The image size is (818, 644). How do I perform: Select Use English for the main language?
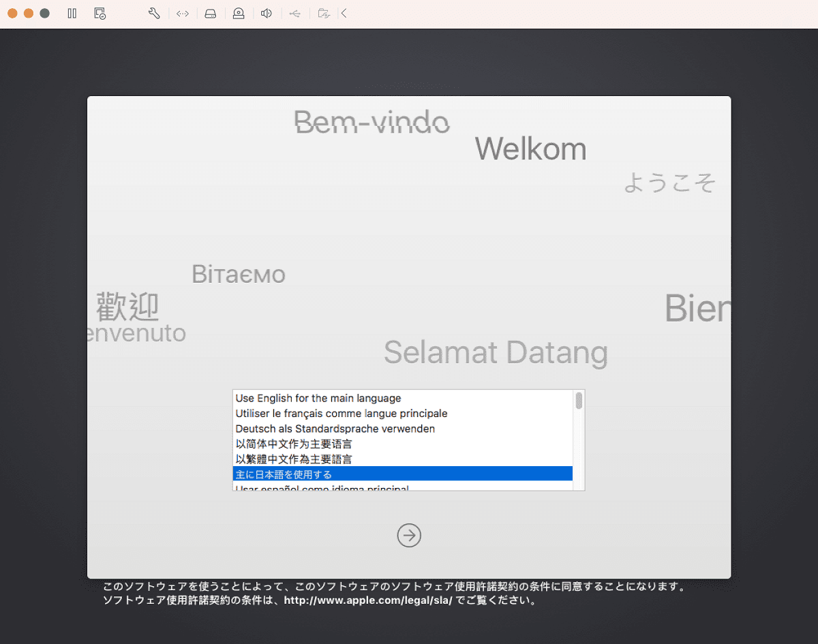click(x=403, y=398)
